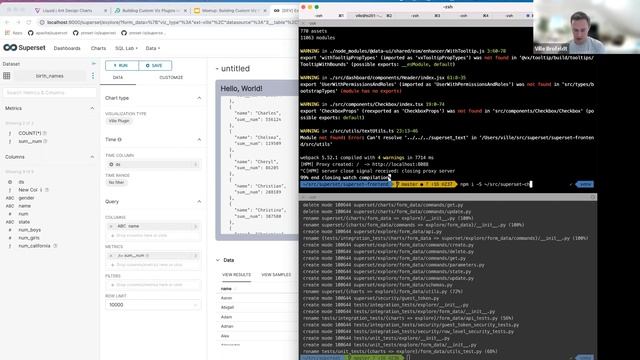Open the Row limit 10000 dropdown

[x=153, y=305]
